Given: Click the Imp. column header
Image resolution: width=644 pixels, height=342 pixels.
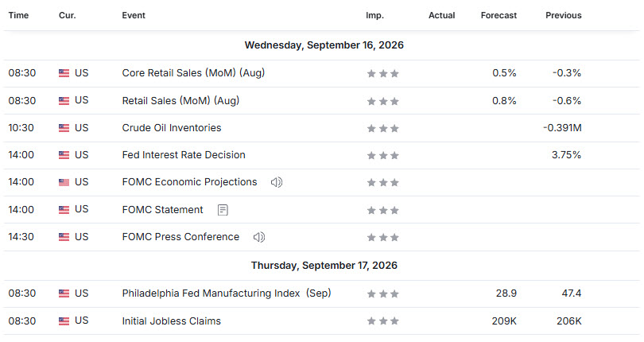Looking at the screenshot, I should [x=374, y=16].
